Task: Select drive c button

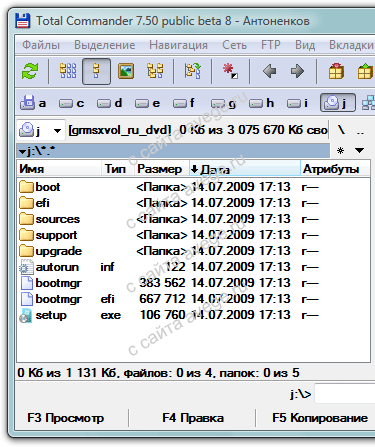Action: point(72,103)
